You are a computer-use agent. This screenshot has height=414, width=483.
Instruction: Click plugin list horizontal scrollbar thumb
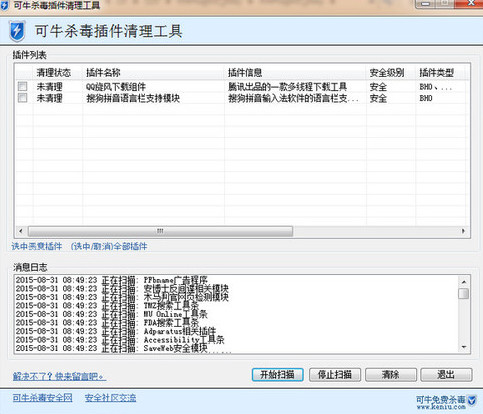click(160, 231)
